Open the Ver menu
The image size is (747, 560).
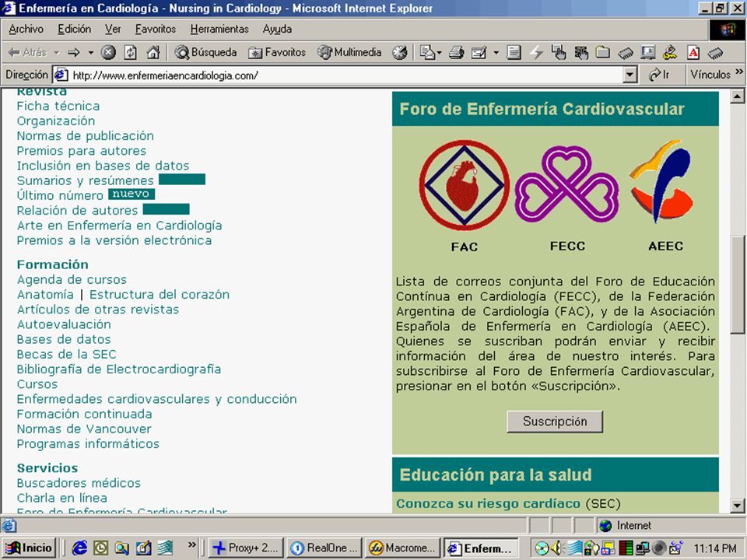tap(113, 29)
